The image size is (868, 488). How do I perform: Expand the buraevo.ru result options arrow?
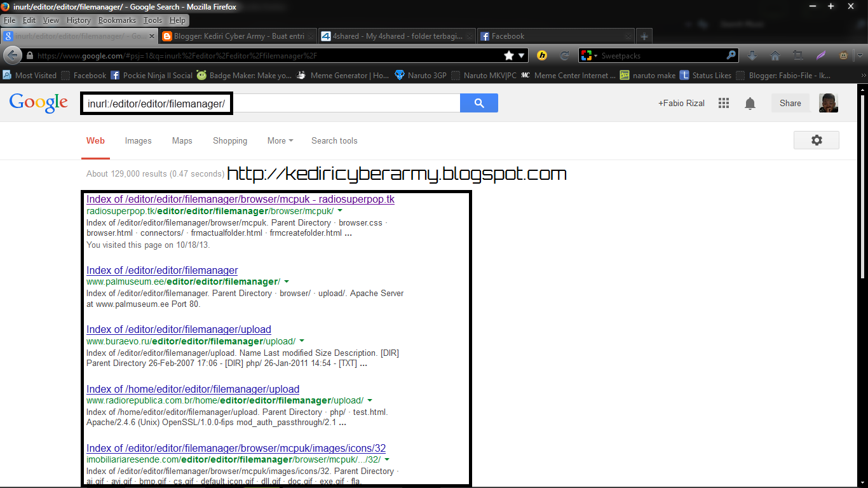coord(302,341)
